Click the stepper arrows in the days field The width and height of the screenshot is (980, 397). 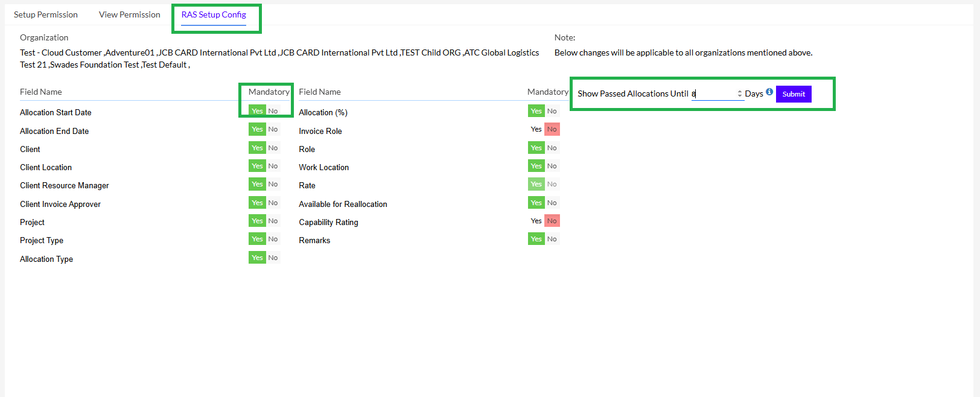[739, 94]
